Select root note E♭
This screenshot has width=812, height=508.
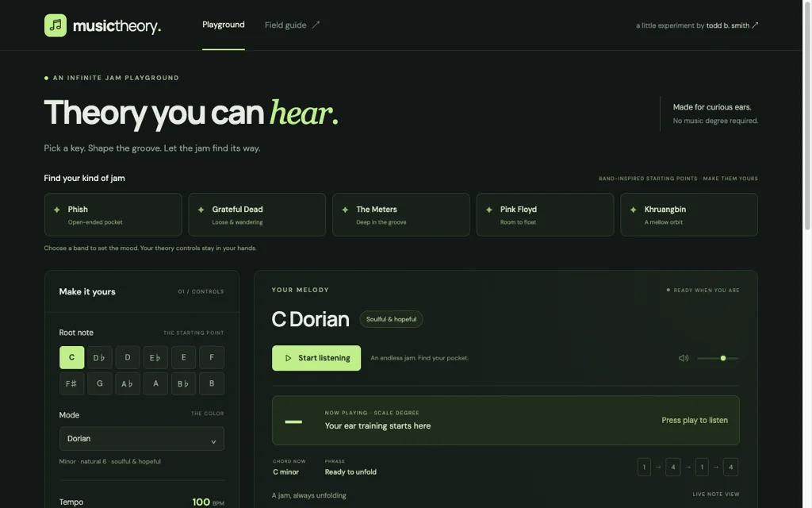pos(155,357)
